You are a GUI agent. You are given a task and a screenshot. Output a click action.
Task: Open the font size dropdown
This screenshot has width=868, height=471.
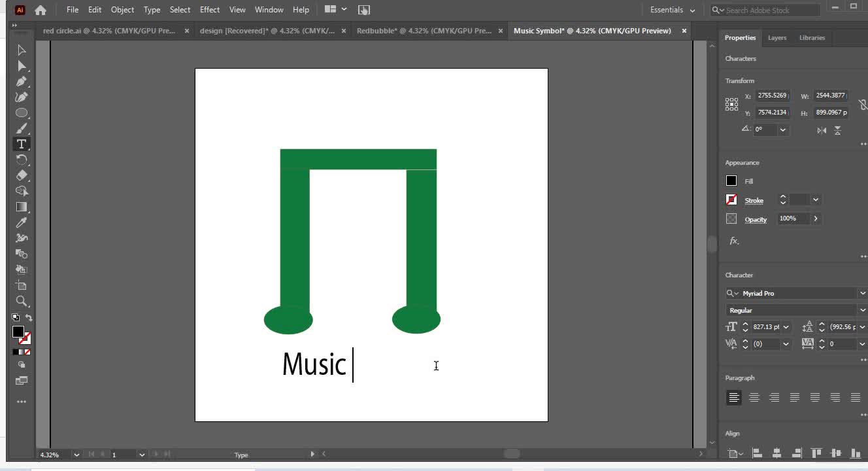(x=786, y=327)
